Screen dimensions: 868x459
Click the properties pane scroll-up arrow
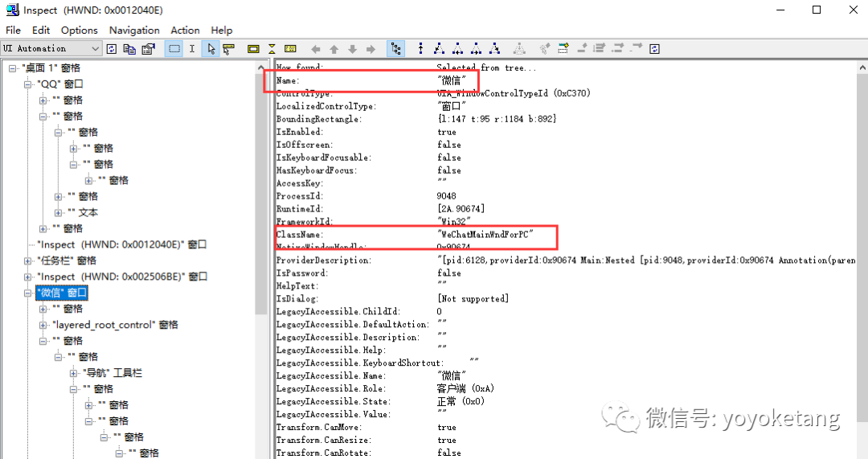862,67
